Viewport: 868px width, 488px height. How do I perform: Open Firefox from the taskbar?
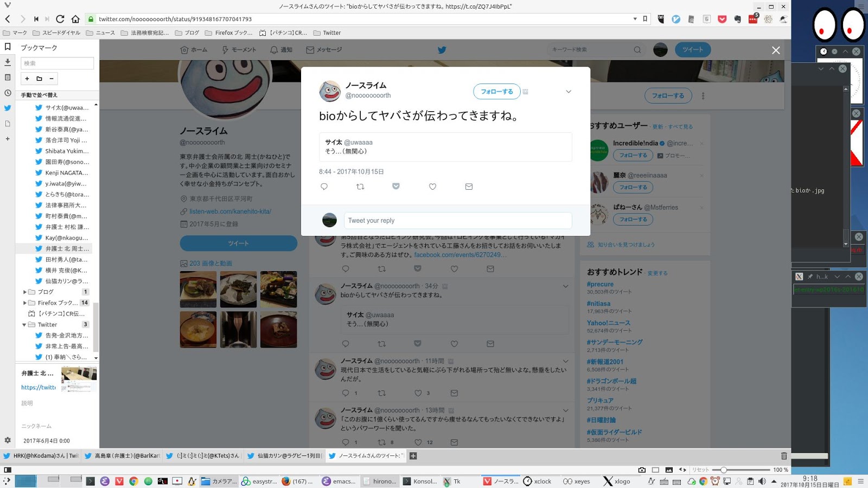tap(296, 481)
